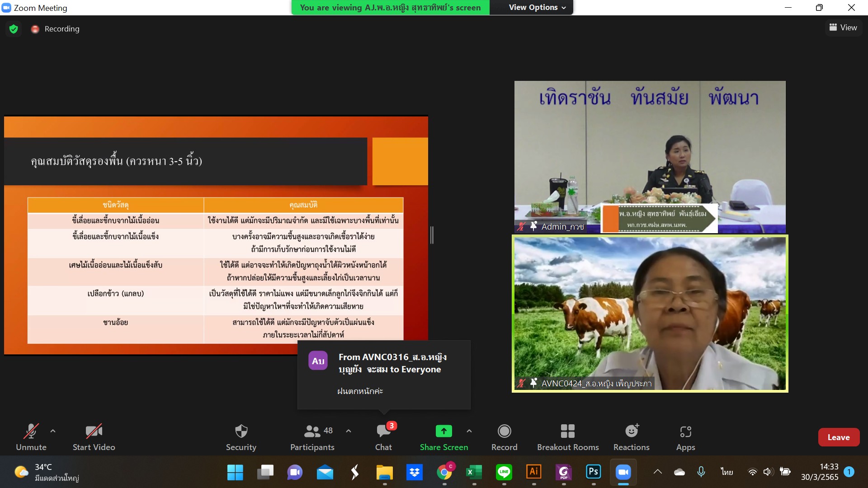The height and width of the screenshot is (488, 868).
Task: Open Excel from taskbar
Action: tap(474, 472)
